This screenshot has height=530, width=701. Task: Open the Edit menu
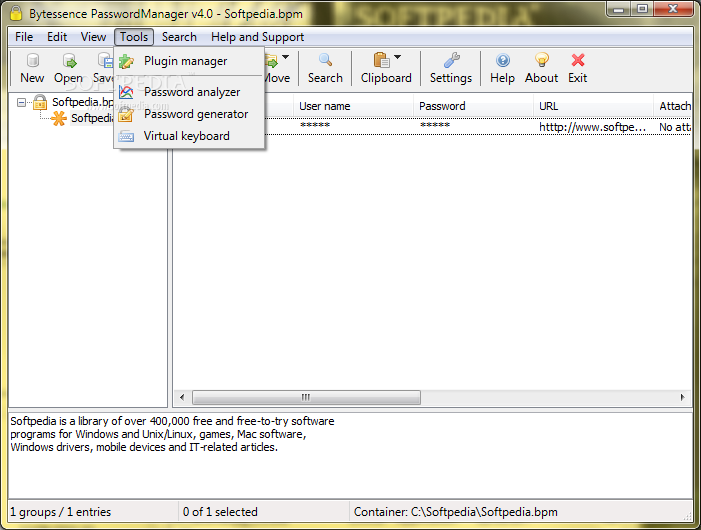point(57,37)
